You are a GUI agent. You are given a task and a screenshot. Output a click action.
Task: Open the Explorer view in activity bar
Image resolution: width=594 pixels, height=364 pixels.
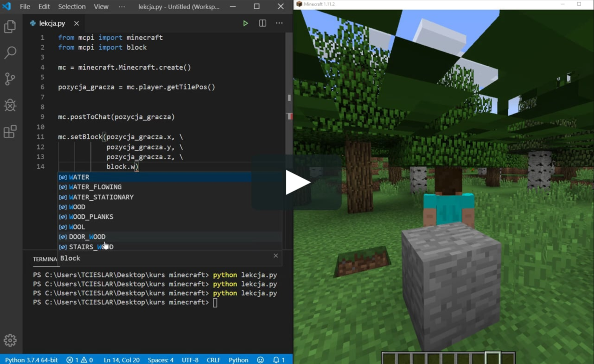pyautogui.click(x=10, y=27)
